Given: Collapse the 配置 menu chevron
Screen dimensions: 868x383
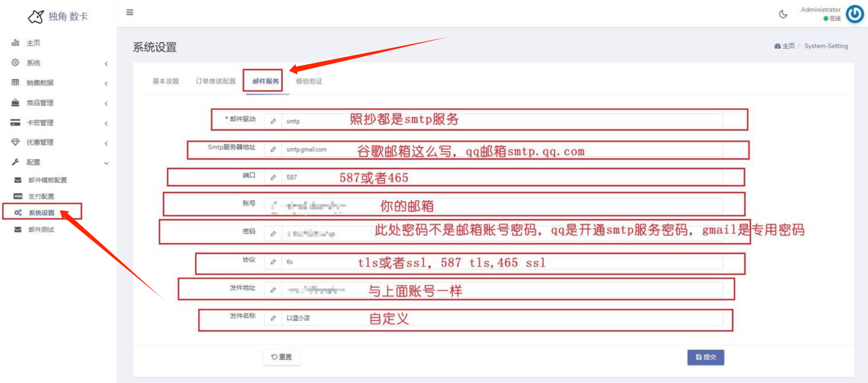Looking at the screenshot, I should [106, 163].
